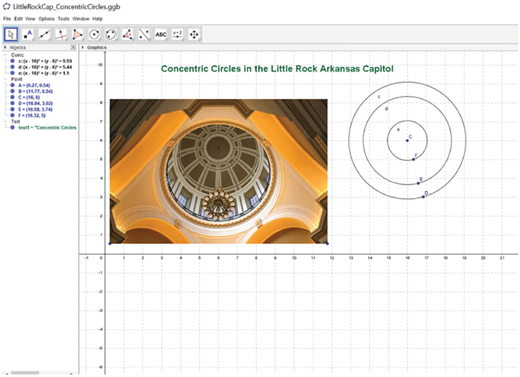Toggle visibility of point F

12,115
